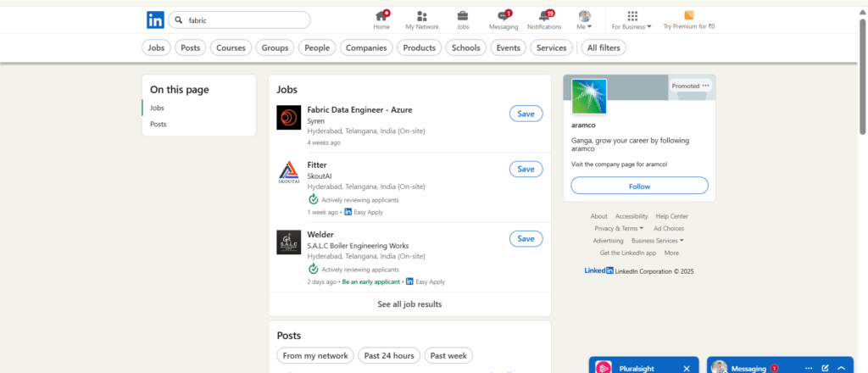Click the More footer link
The width and height of the screenshot is (868, 373).
tap(671, 253)
